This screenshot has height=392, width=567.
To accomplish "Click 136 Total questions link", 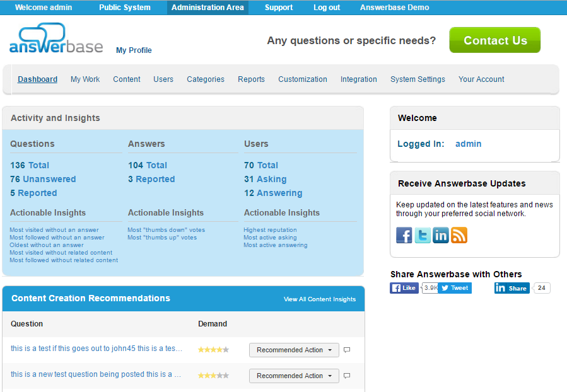I will [x=30, y=165].
